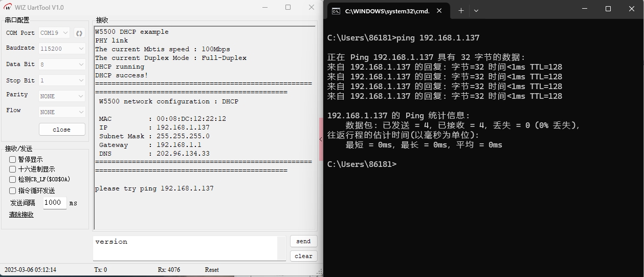Open a new terminal tab with plus
Screen dimensions: 644x277
pyautogui.click(x=461, y=10)
